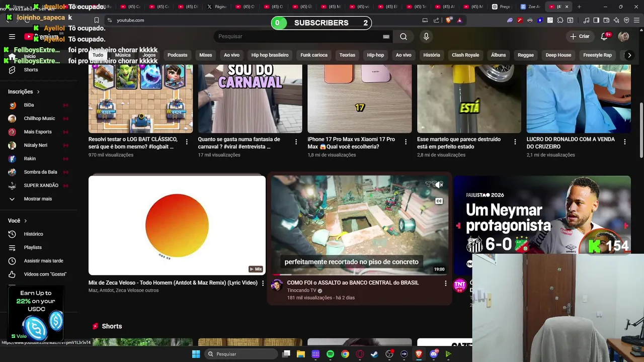
Task: Expand the Inscrições section
Action: (x=24, y=92)
